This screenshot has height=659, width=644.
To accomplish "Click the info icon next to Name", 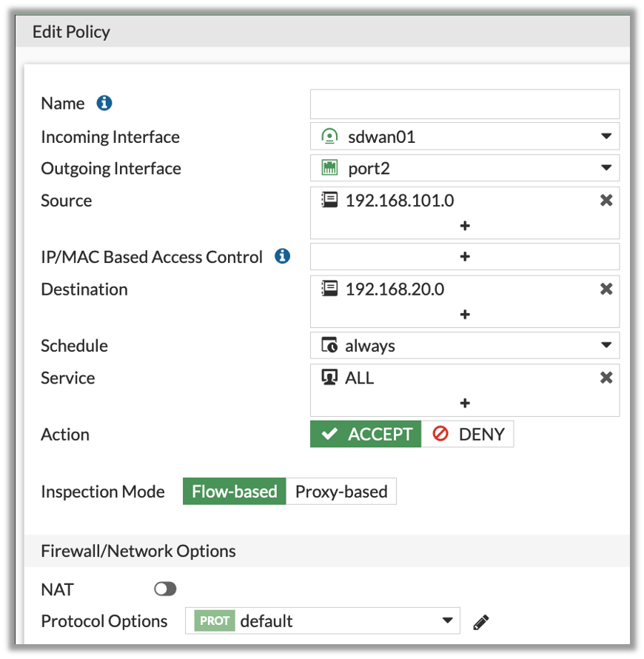I will [104, 103].
